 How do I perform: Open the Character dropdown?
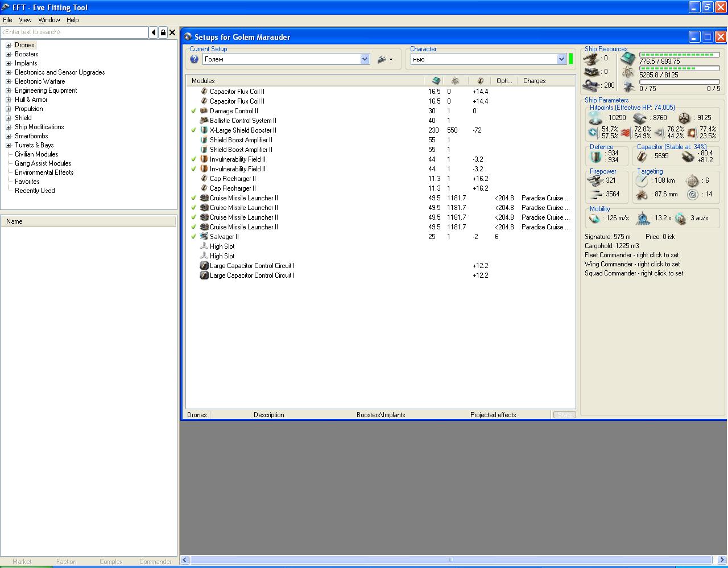561,59
